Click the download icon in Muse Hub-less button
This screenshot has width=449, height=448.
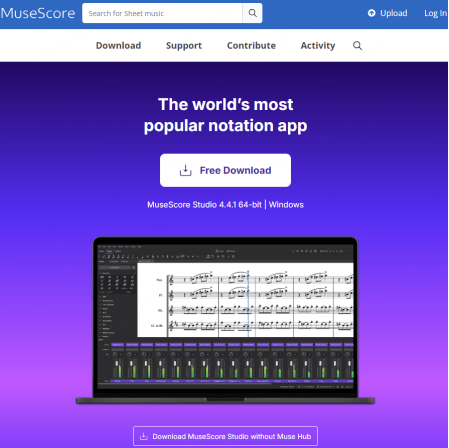pyautogui.click(x=144, y=436)
